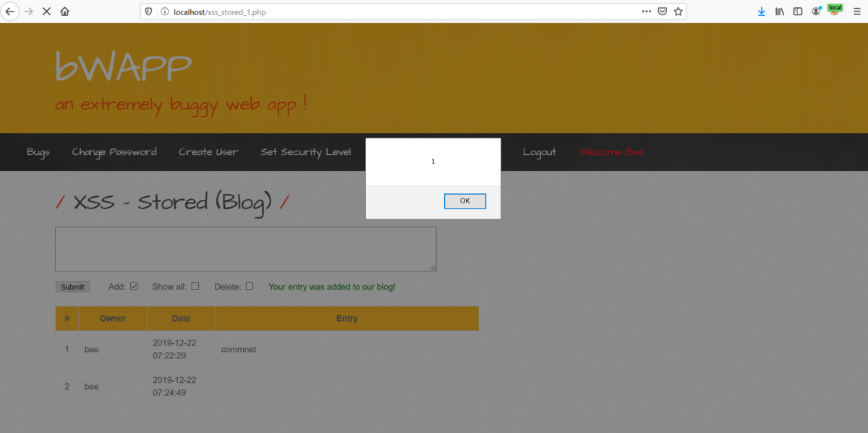The width and height of the screenshot is (868, 433).
Task: Click the # column header
Action: (67, 319)
